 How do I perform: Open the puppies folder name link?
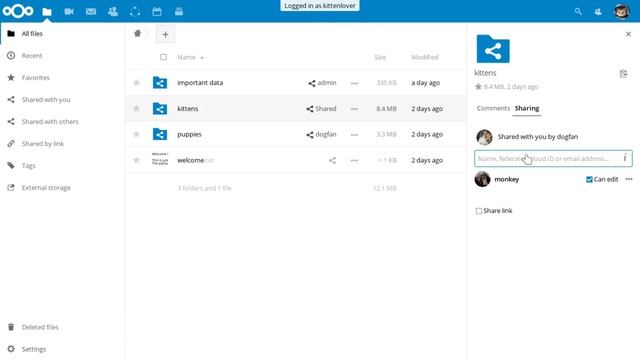(189, 134)
